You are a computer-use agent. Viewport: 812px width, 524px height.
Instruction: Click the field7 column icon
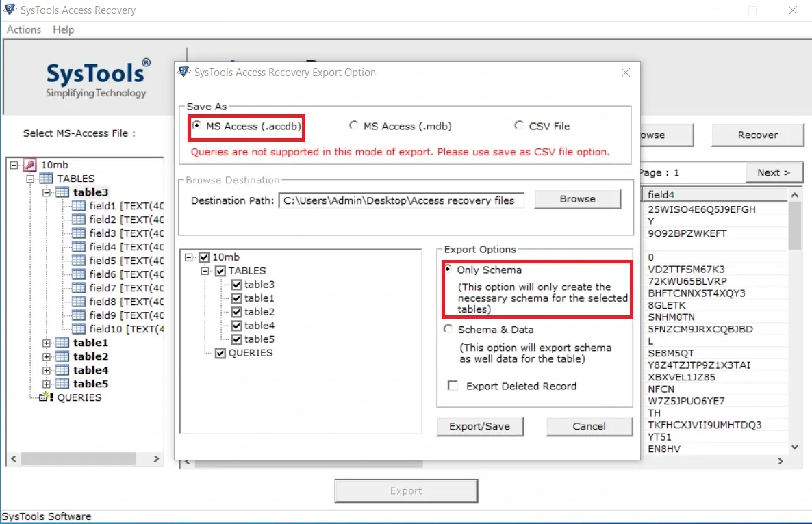[78, 287]
